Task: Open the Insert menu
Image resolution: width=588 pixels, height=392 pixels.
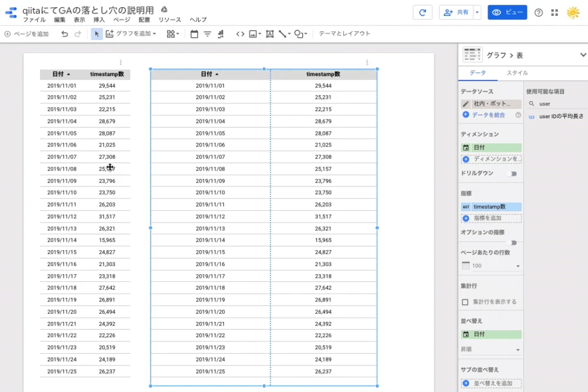Action: pyautogui.click(x=99, y=19)
